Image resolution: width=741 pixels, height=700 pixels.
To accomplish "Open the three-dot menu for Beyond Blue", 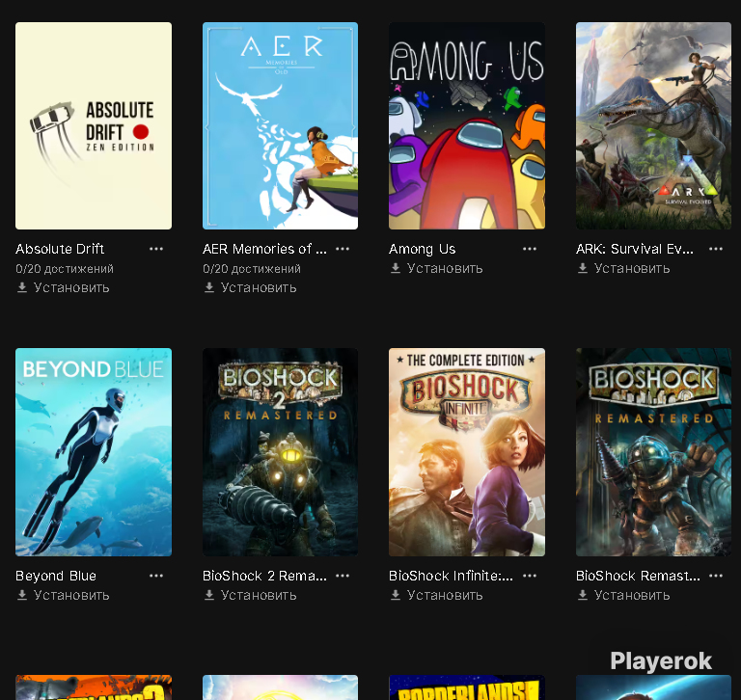I will pyautogui.click(x=156, y=576).
